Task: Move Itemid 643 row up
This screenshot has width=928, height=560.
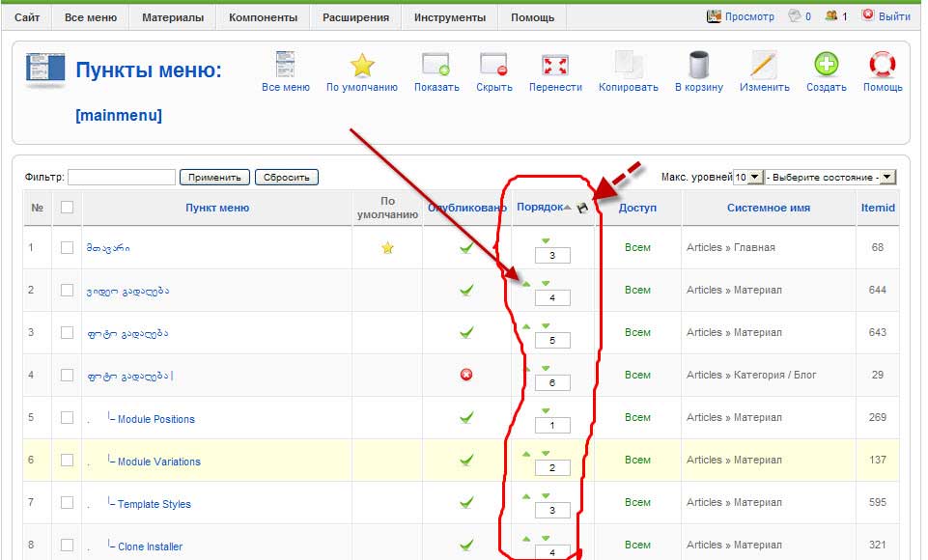Action: [526, 326]
